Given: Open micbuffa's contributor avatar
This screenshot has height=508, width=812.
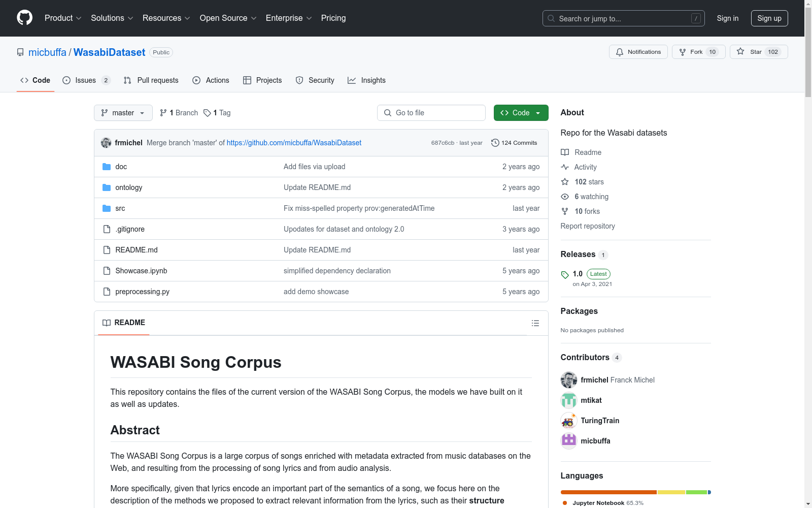Looking at the screenshot, I should [569, 441].
